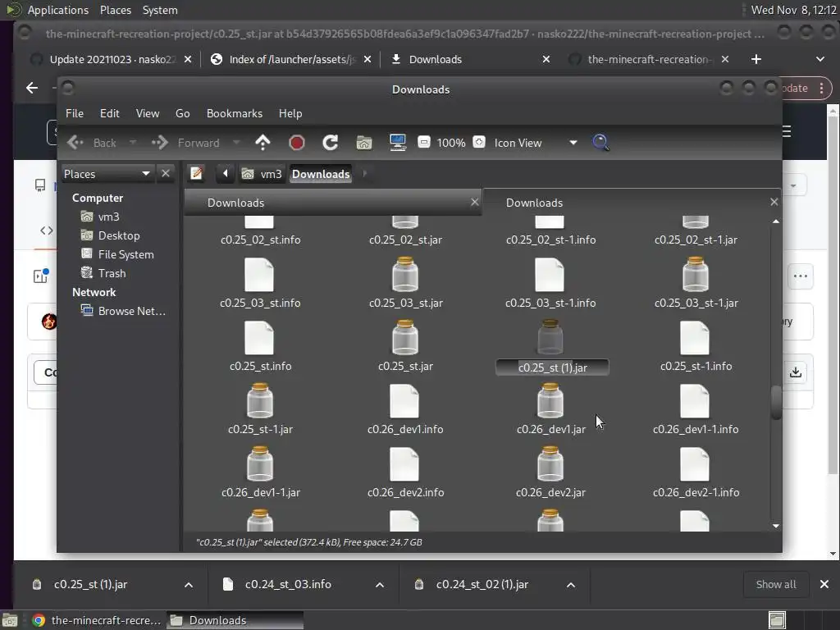Open Applications menu in top panel
This screenshot has height=630, width=840.
coord(58,10)
